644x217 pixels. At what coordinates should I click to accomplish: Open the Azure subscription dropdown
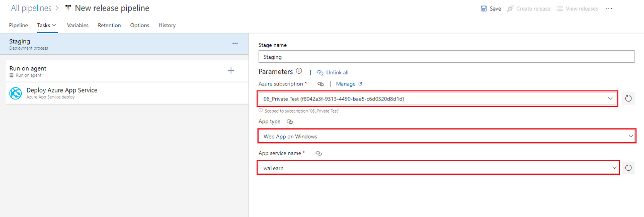[610, 98]
